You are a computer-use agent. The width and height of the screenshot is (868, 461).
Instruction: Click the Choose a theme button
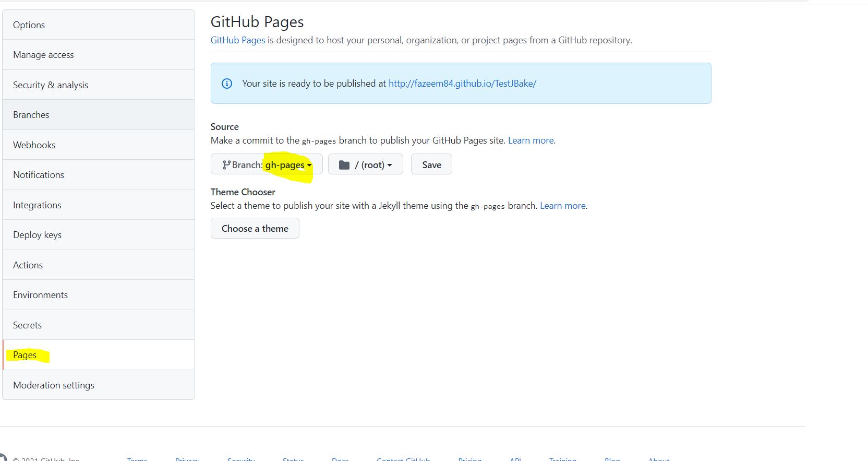[255, 228]
